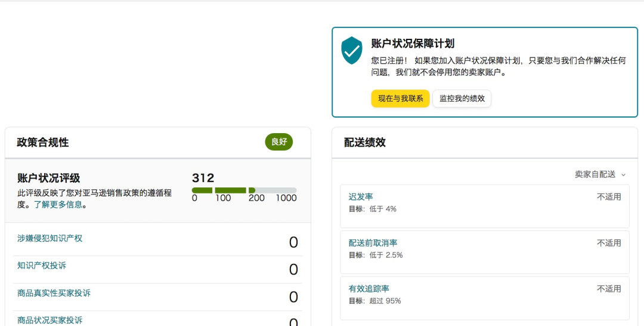Screen dimensions: 644x326
Task: Open the 迟发率 metric link
Action: (361, 197)
